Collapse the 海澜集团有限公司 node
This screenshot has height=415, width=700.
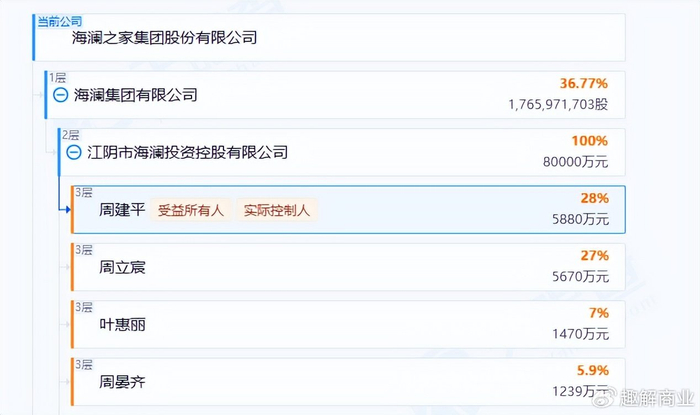point(60,95)
